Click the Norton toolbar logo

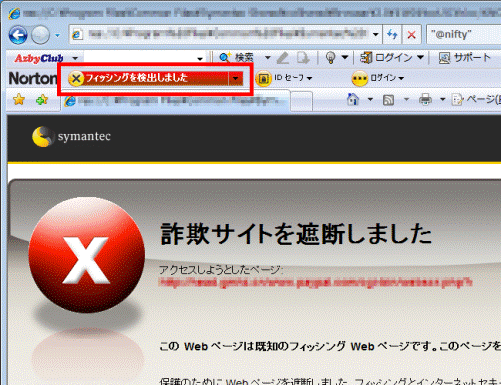32,78
